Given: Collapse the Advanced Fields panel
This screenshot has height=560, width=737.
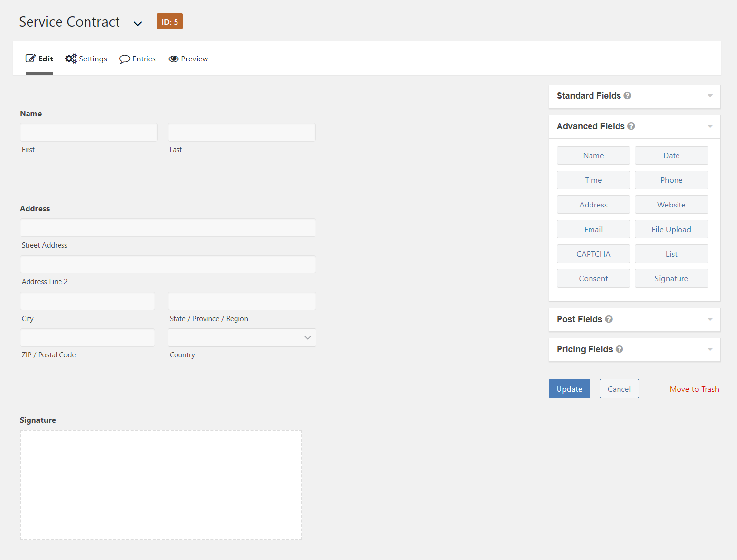Looking at the screenshot, I should click(x=709, y=126).
